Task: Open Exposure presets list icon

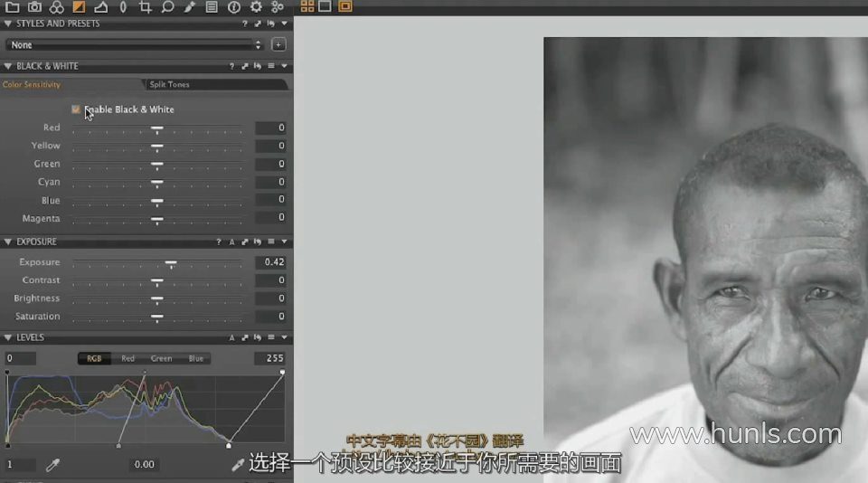Action: [x=271, y=242]
